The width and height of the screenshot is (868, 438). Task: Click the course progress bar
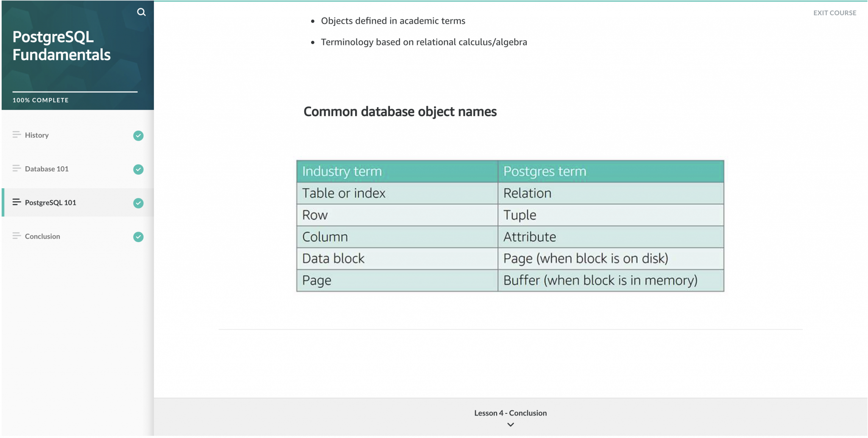(x=75, y=92)
